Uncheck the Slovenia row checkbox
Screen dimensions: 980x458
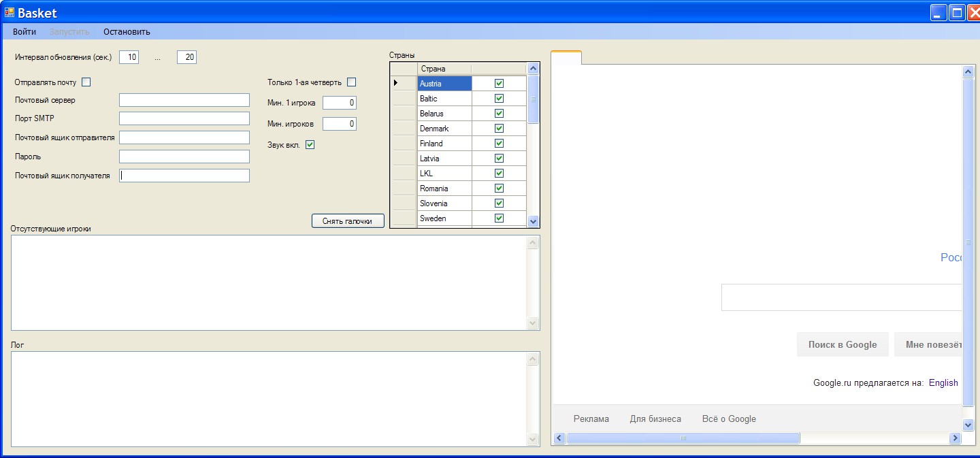coord(499,203)
